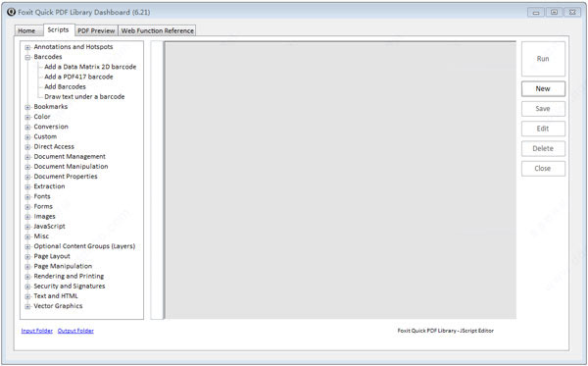Expand the Vector Graphics node

[x=27, y=307]
